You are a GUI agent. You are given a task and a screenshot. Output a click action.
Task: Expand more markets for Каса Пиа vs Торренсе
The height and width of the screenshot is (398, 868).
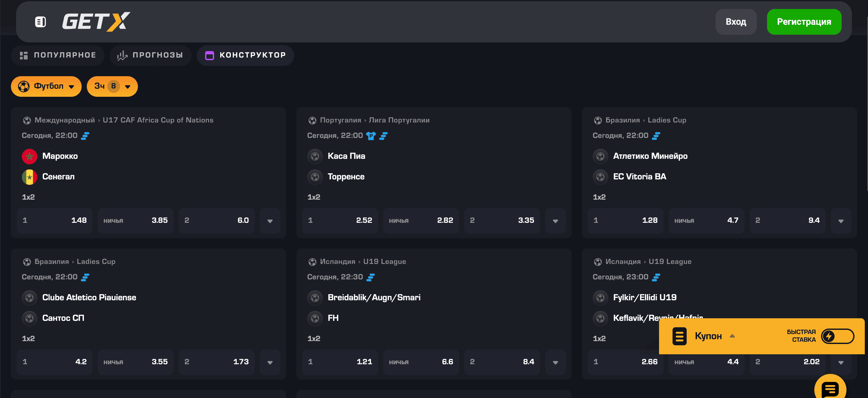click(x=555, y=221)
